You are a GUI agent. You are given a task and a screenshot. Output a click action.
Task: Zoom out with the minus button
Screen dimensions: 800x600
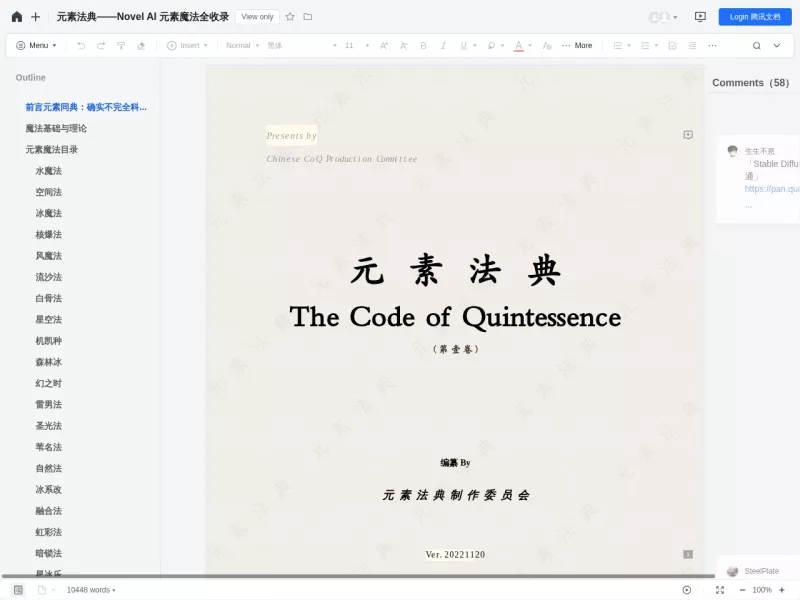742,590
